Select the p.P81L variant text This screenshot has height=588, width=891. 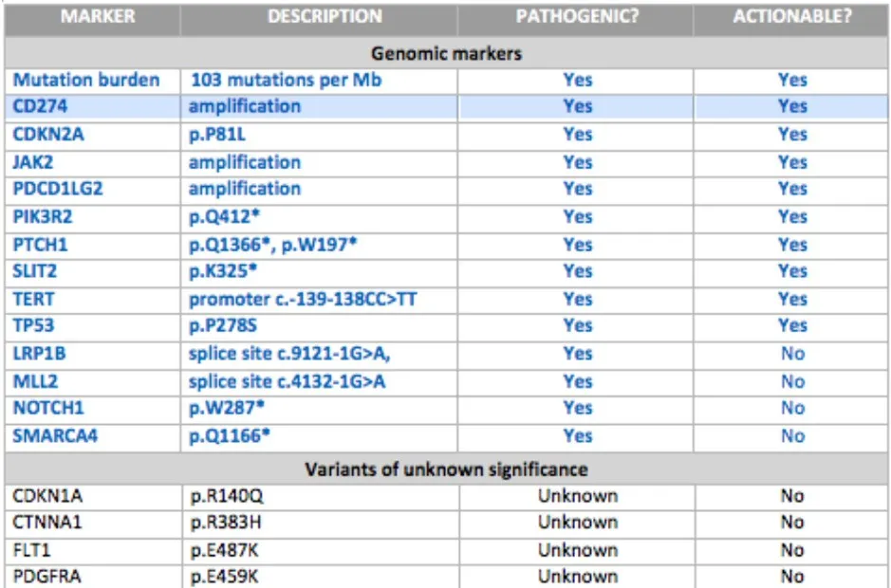tap(217, 135)
